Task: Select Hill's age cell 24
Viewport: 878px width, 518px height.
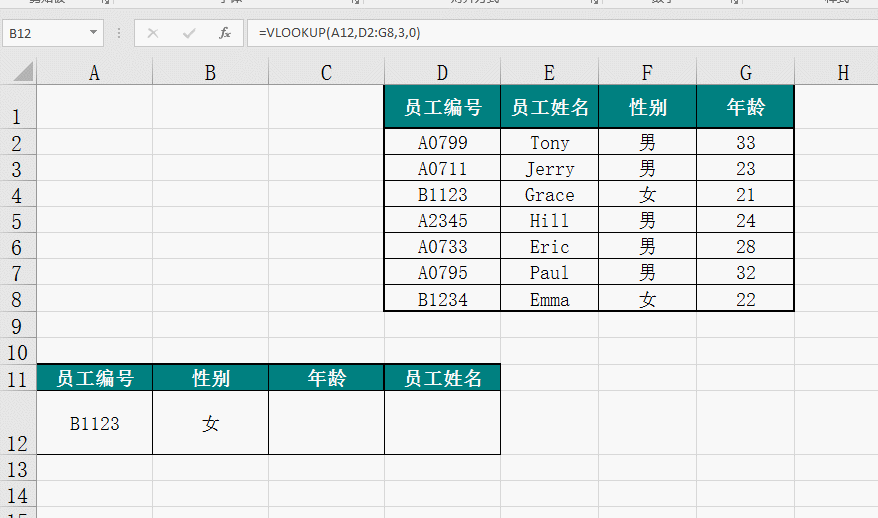Action: point(745,220)
